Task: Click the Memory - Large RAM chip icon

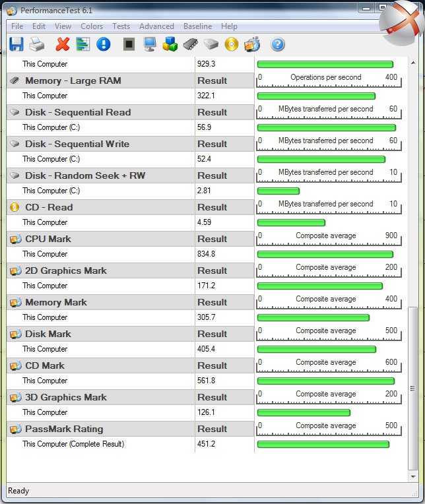Action: click(15, 80)
